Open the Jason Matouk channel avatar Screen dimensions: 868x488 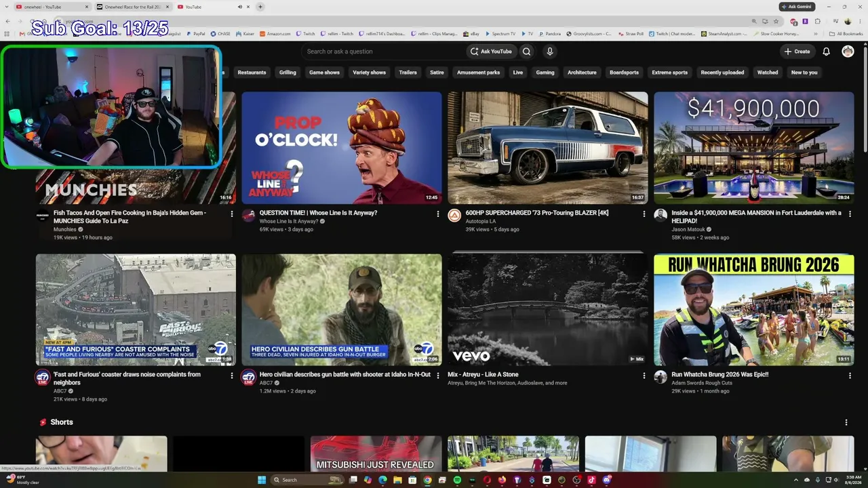660,216
